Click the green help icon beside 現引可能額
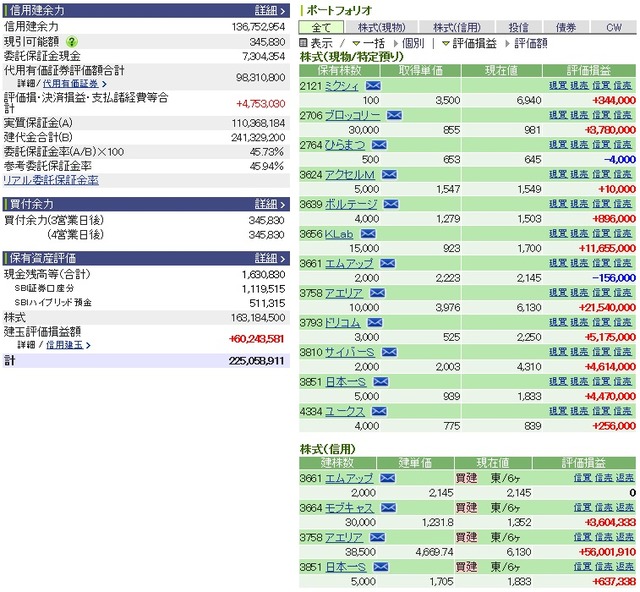640x592 pixels. point(72,42)
